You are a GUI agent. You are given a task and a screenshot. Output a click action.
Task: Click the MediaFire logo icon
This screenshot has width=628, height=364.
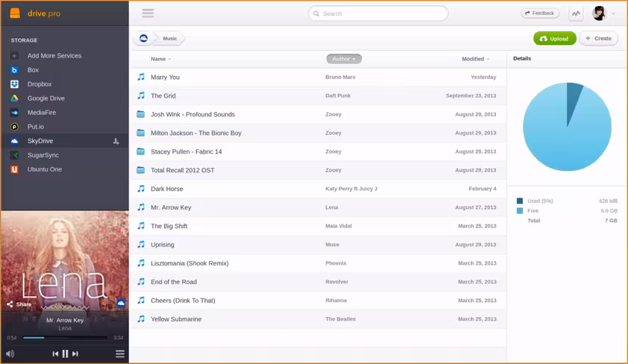[14, 113]
